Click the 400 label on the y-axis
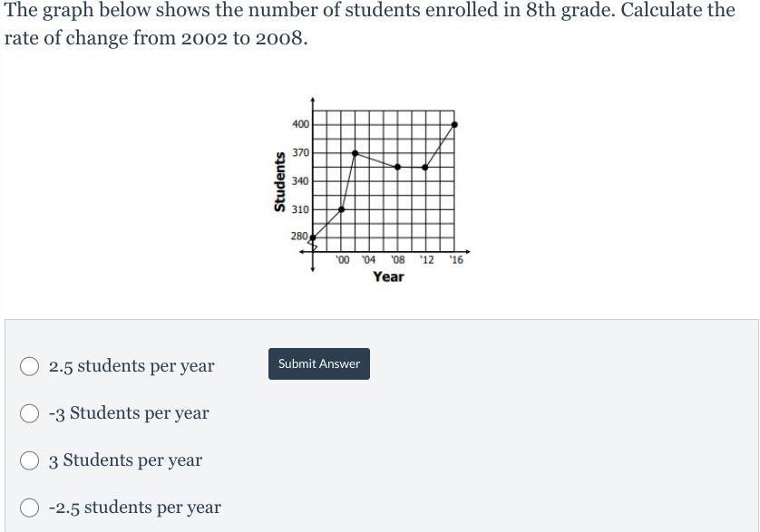Screen dimensions: 760x532 [300, 124]
